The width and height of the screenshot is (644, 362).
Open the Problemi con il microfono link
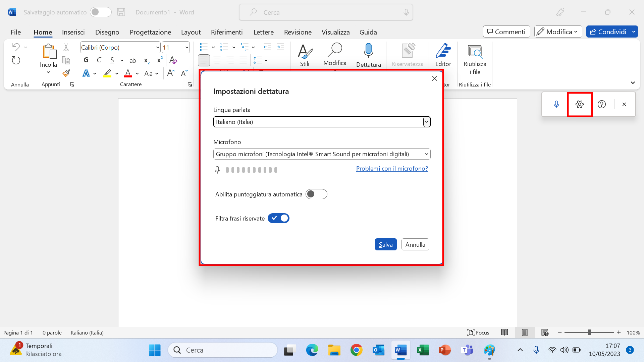392,168
